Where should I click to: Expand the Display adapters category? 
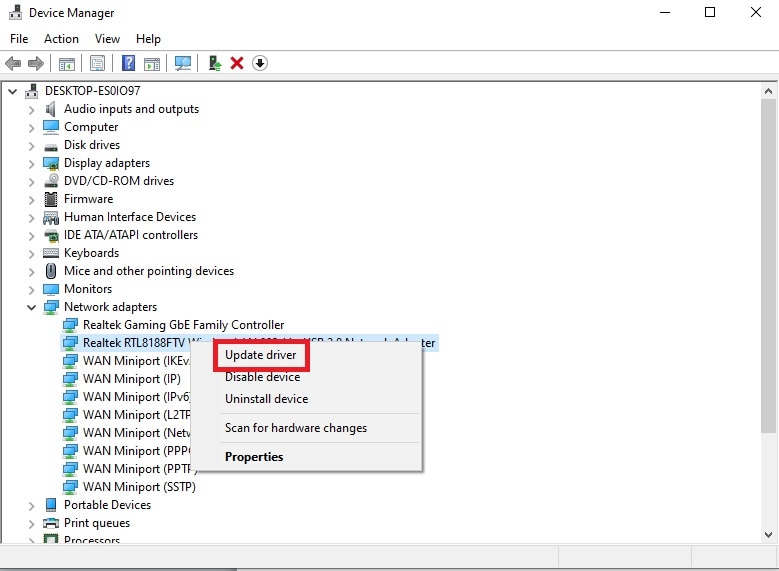pyautogui.click(x=32, y=164)
